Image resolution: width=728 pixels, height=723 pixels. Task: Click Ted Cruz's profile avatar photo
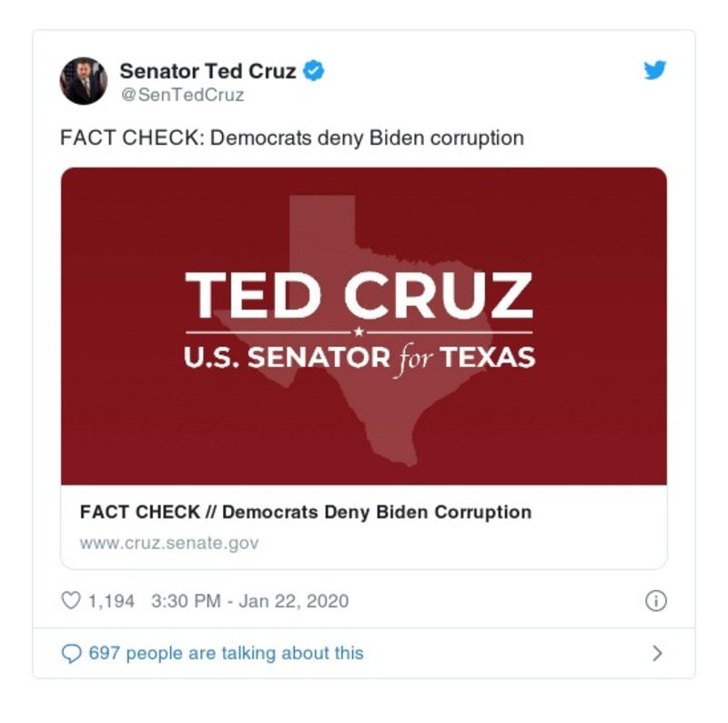[x=84, y=81]
